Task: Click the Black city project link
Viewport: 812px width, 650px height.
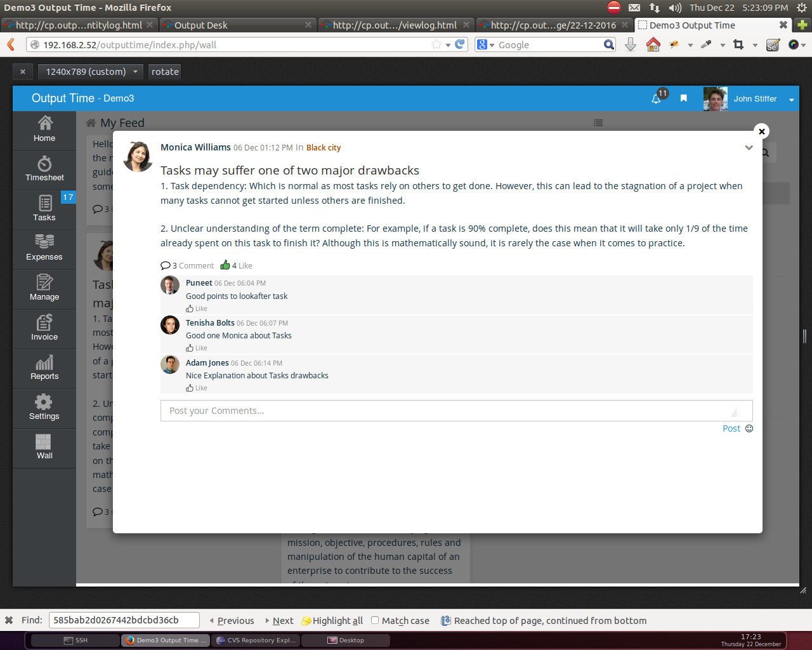Action: pyautogui.click(x=324, y=147)
